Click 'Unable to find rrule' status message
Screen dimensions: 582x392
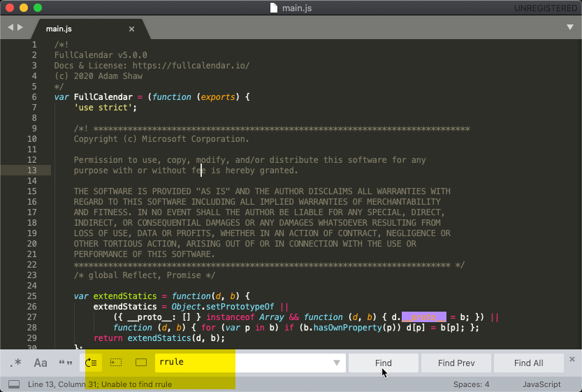137,384
